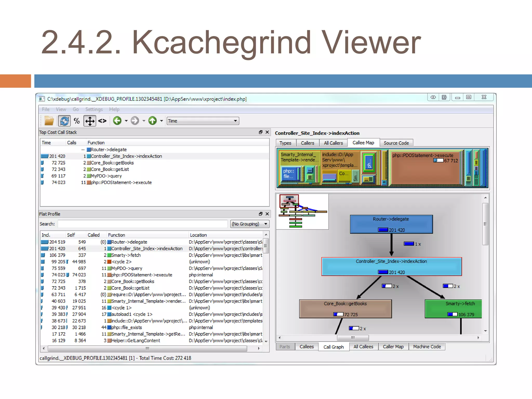This screenshot has width=532, height=399.
Task: Click the grey Forward arrow icon
Action: pyautogui.click(x=135, y=121)
